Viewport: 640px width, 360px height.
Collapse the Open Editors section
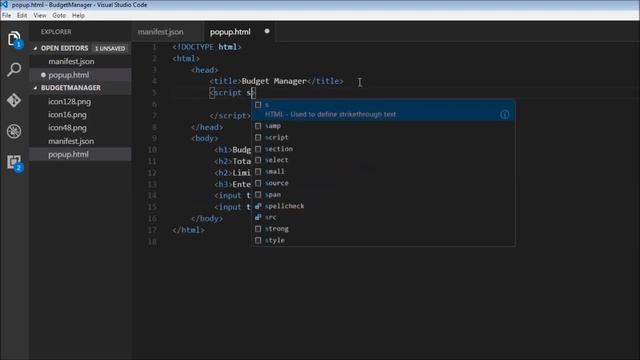(x=36, y=48)
